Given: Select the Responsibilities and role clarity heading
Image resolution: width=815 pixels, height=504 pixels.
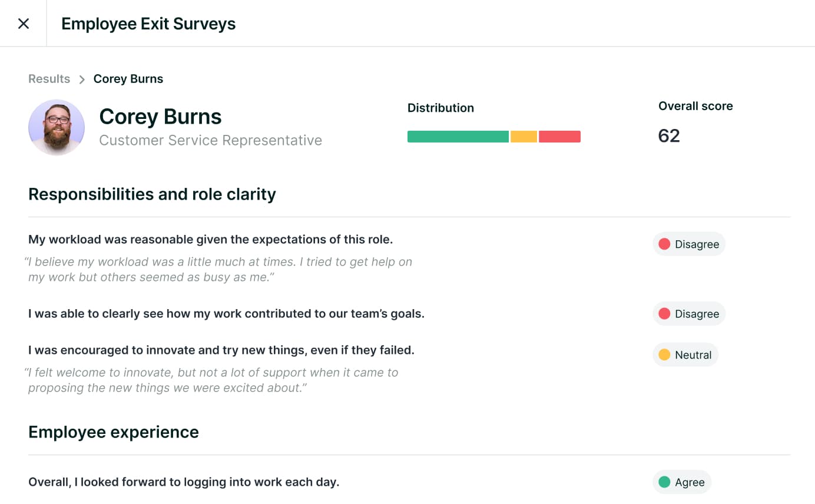Looking at the screenshot, I should (152, 194).
